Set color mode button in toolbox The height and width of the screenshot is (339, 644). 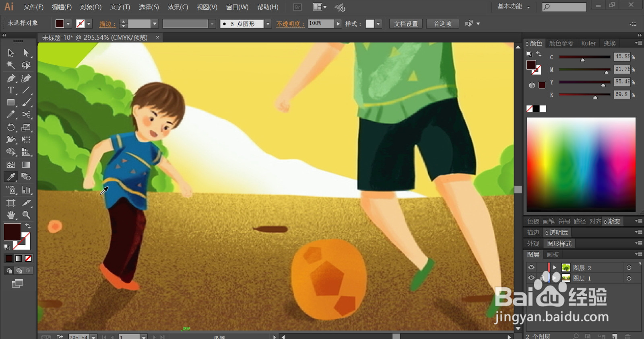coord(9,258)
